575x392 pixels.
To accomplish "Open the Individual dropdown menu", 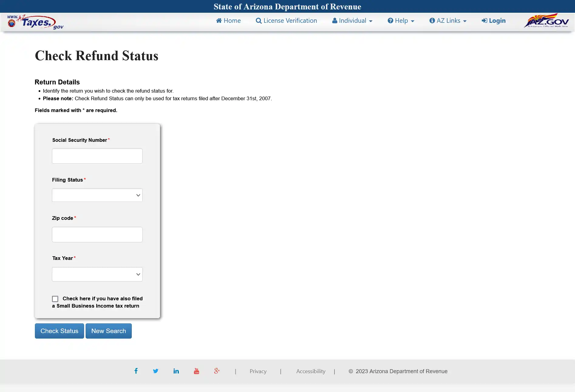I will point(352,21).
